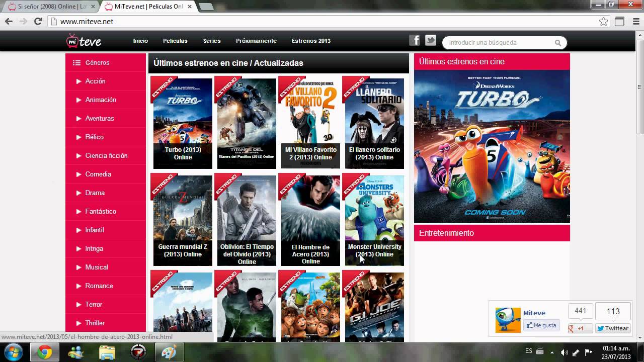Image resolution: width=644 pixels, height=362 pixels.
Task: Expand the Ciencia ficción genre arrow
Action: tap(78, 156)
